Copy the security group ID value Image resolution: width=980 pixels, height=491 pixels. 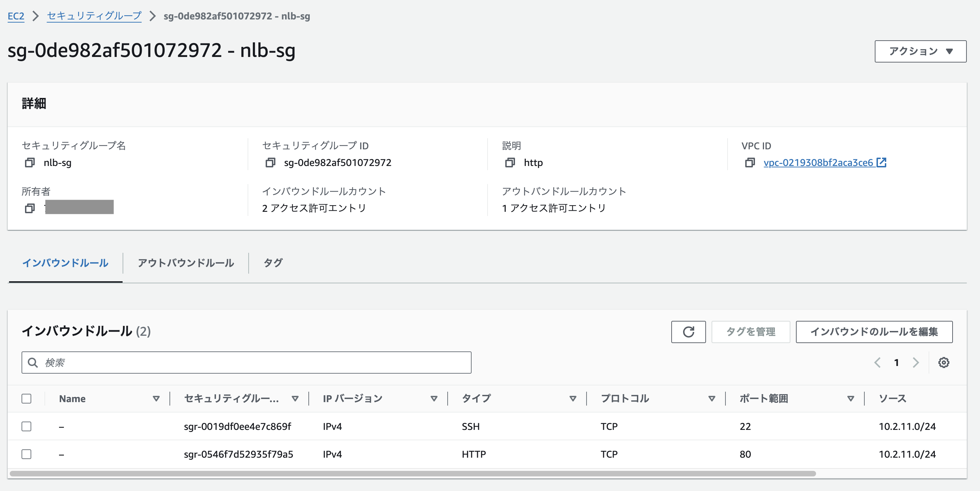pyautogui.click(x=270, y=163)
